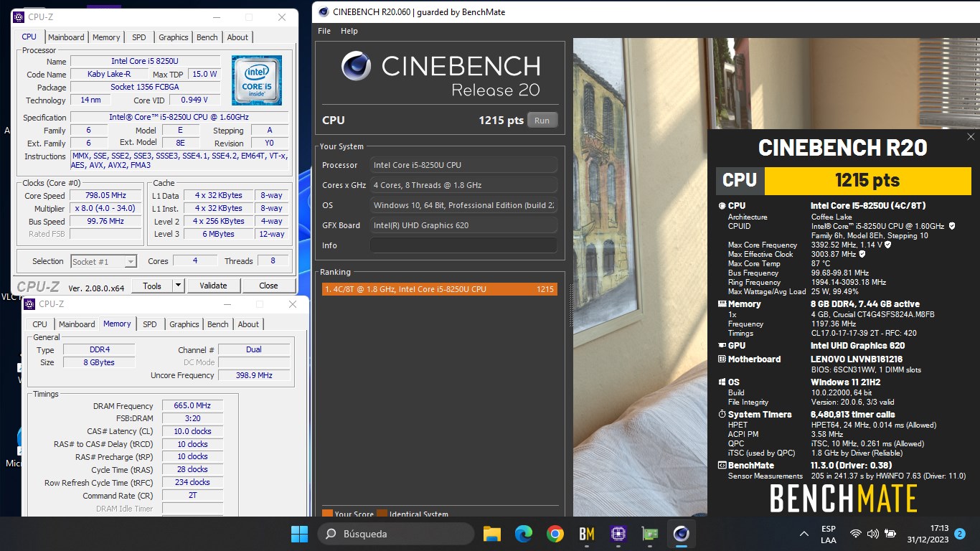Click the Uncore Frequency 398.9 MHz value
This screenshot has width=980, height=551.
click(x=254, y=375)
